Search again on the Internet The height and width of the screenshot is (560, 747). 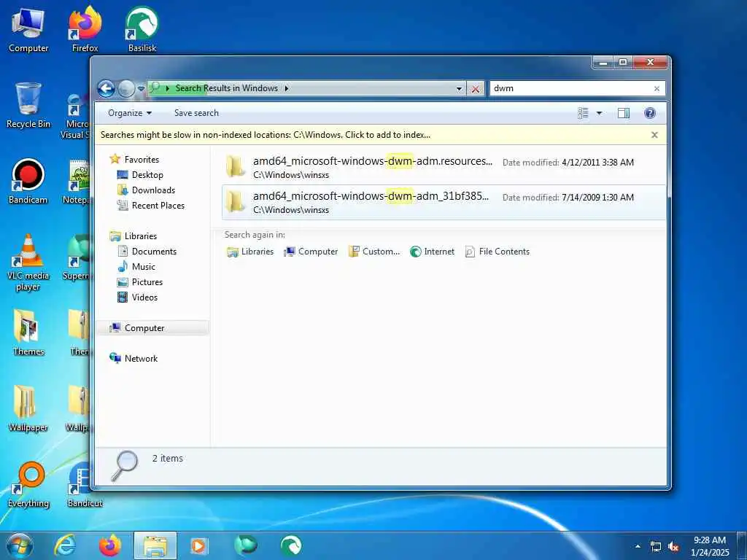432,252
